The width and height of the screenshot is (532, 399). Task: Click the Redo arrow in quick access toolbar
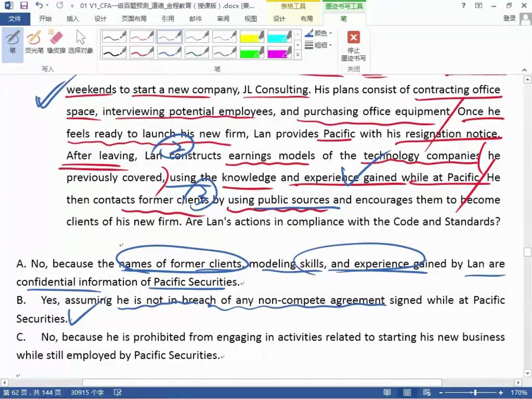(x=60, y=6)
